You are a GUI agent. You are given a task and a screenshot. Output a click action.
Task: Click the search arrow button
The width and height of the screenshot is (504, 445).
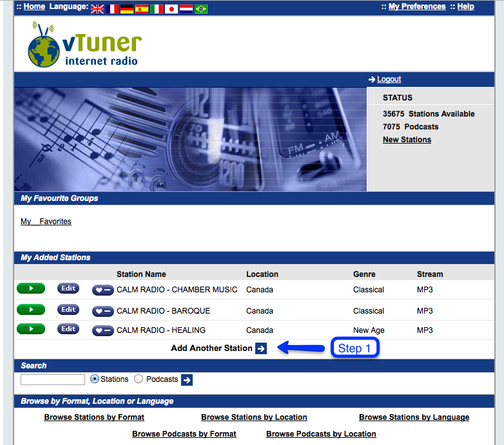[x=187, y=380]
